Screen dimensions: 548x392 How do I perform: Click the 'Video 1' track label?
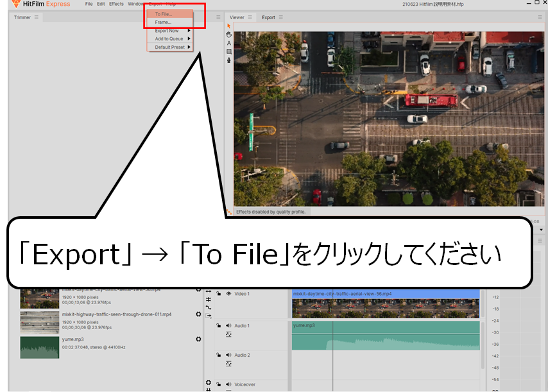point(242,293)
